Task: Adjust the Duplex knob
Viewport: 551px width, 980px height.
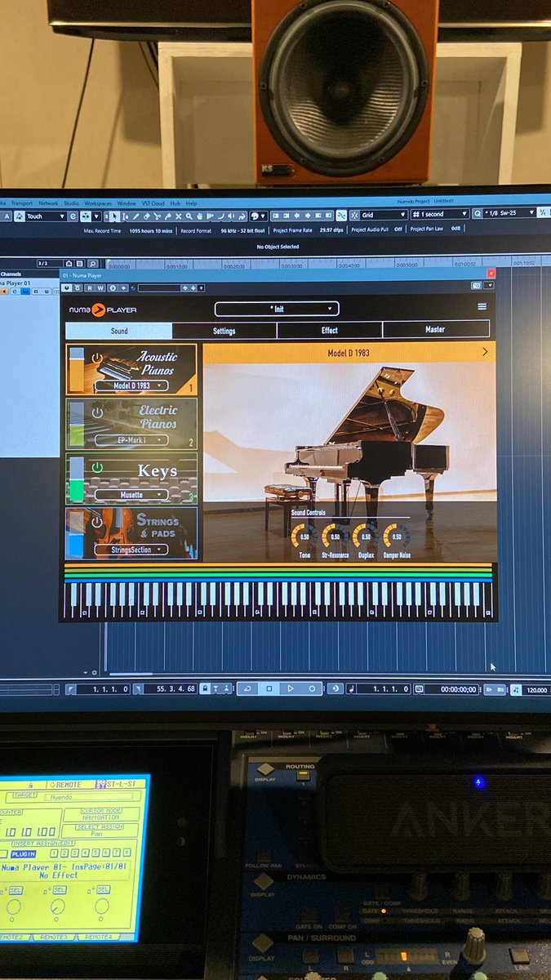Action: pyautogui.click(x=366, y=537)
